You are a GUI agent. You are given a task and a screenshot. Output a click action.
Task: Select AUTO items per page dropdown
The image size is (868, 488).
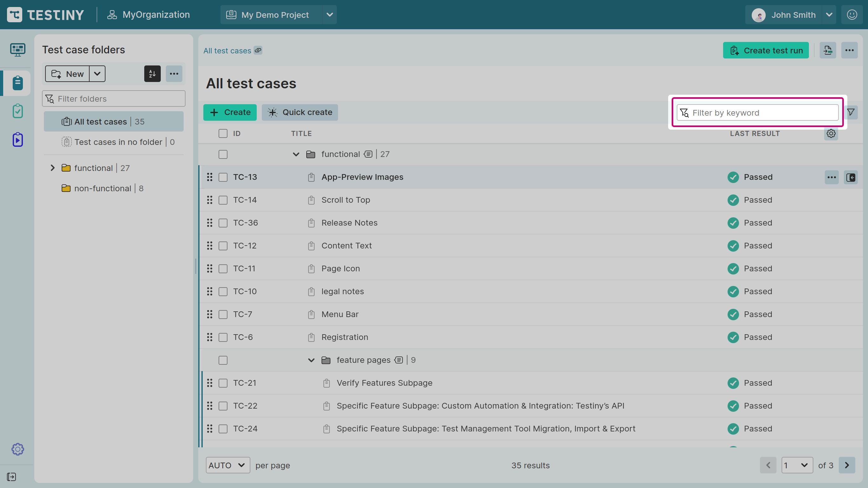click(227, 465)
